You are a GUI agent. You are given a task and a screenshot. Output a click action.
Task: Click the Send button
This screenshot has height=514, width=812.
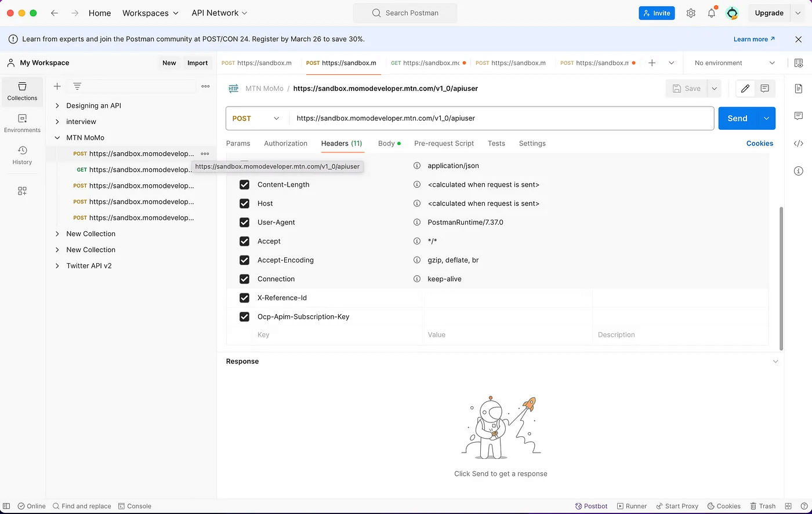[738, 118]
